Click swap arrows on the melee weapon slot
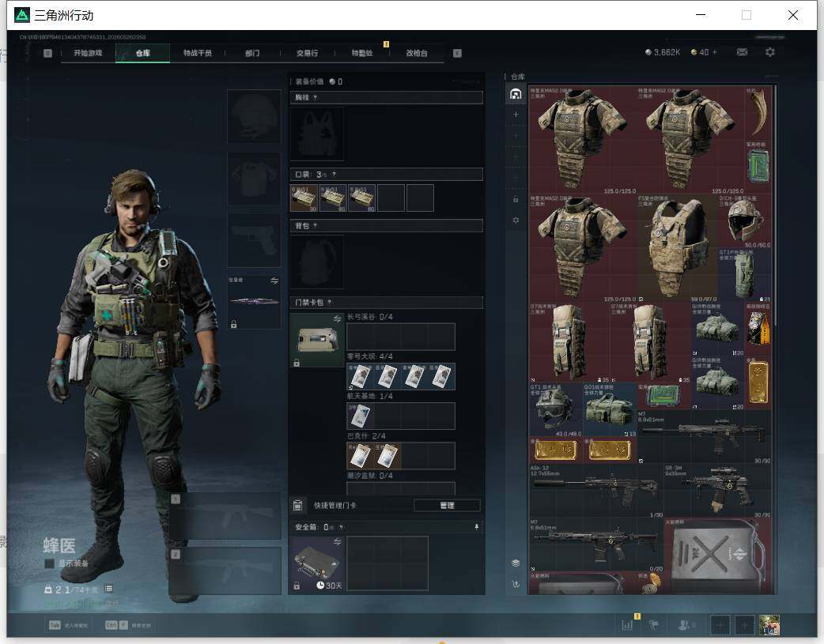 [x=274, y=281]
